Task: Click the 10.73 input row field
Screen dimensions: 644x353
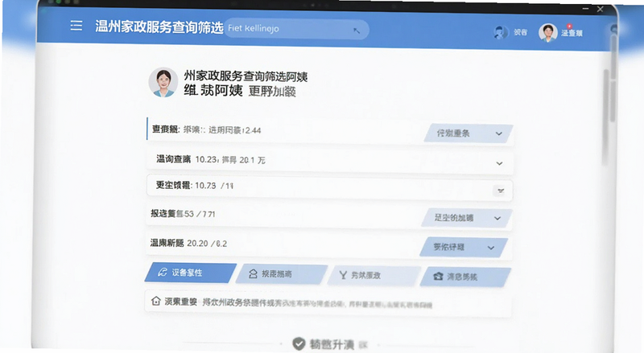Action: tap(329, 187)
